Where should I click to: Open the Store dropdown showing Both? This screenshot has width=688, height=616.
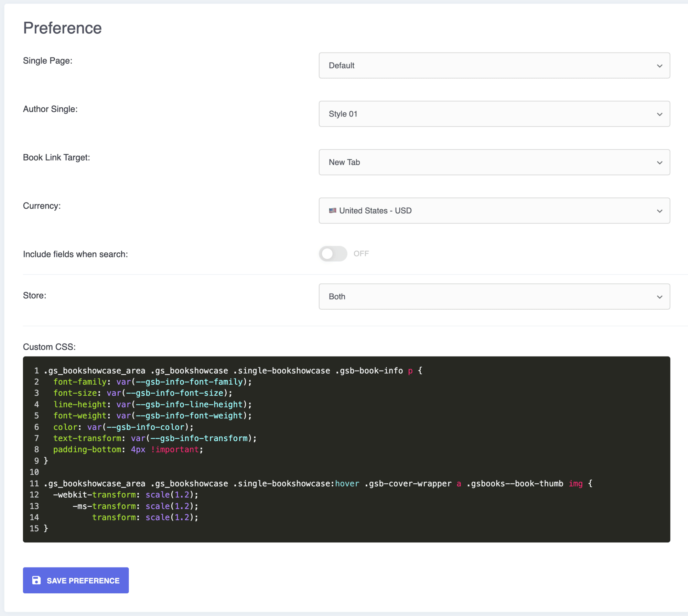click(482, 297)
